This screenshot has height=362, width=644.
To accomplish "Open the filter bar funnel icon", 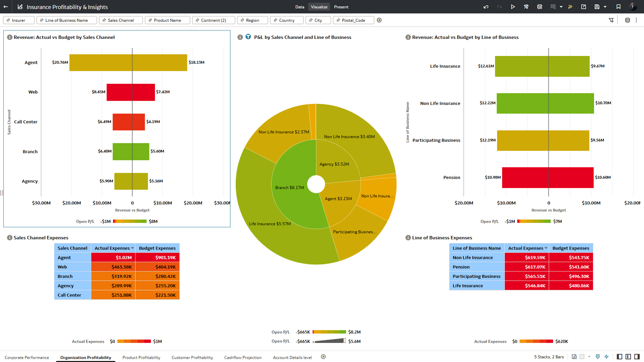I will 611,20.
